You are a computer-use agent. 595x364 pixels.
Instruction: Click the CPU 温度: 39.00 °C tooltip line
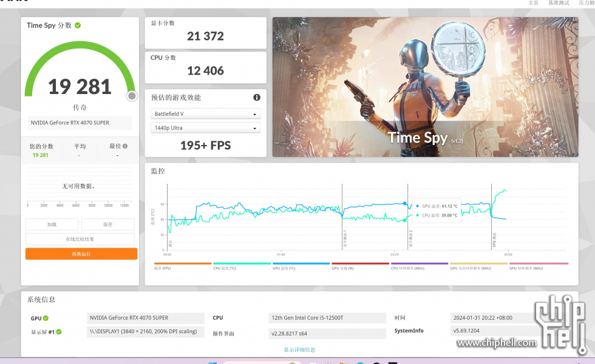[437, 215]
